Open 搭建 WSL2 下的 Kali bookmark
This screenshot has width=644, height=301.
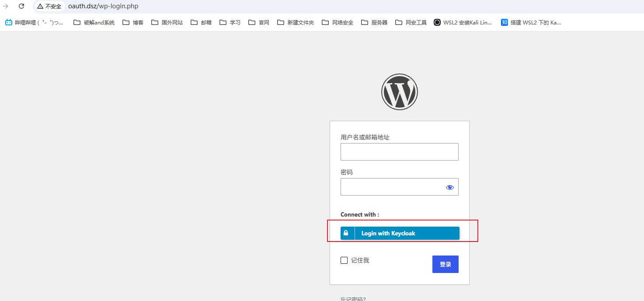531,22
